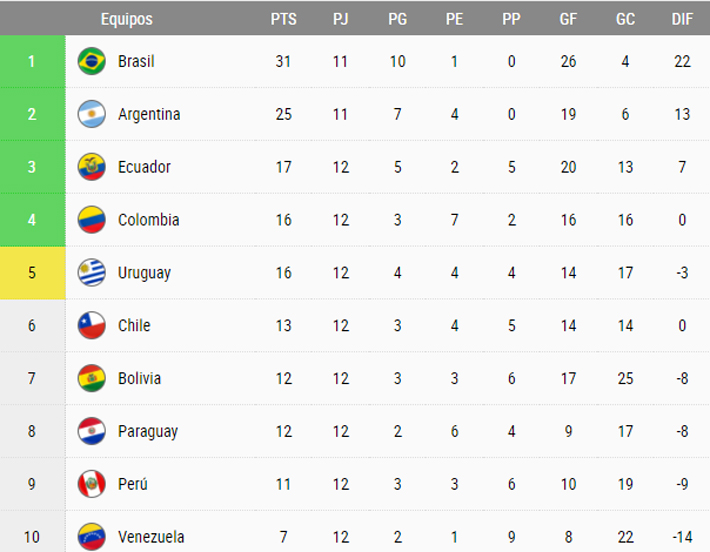Open the Brasil team name link
This screenshot has height=552, width=710.
(x=136, y=61)
